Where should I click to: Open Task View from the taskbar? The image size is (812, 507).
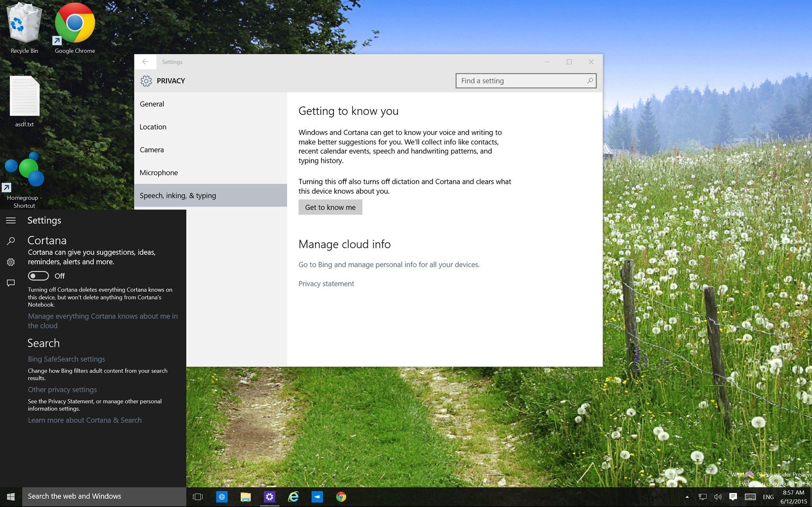197,496
